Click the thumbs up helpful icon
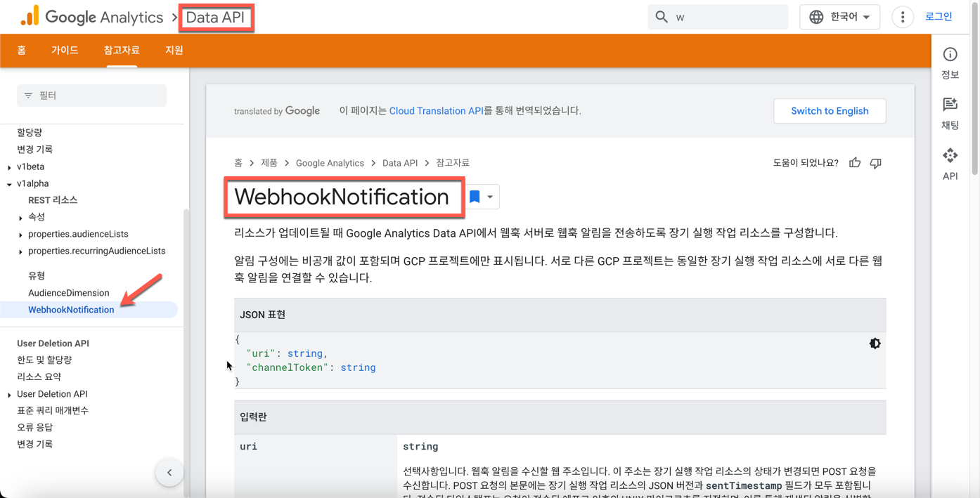This screenshot has width=980, height=498. (855, 163)
